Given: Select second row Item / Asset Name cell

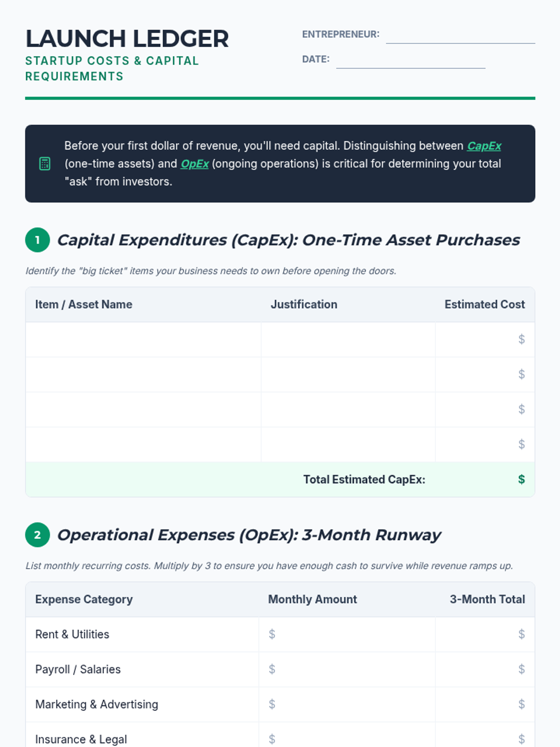Looking at the screenshot, I should click(x=143, y=374).
